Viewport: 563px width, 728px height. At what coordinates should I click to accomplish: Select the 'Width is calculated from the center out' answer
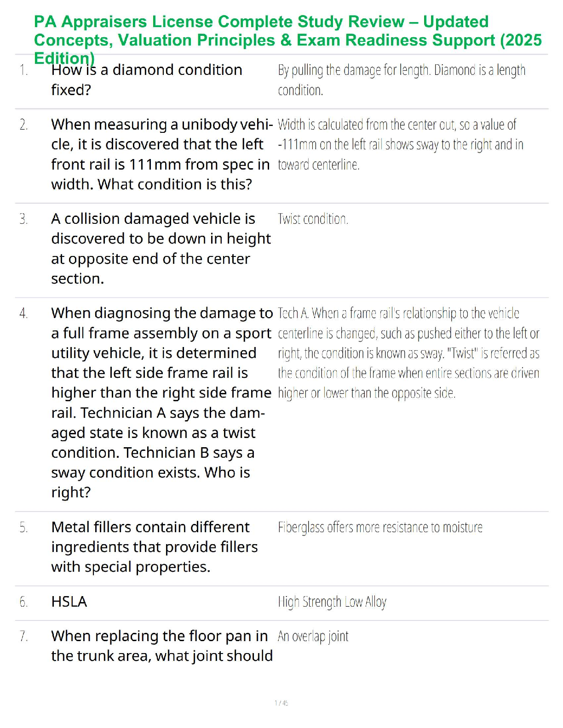[400, 145]
